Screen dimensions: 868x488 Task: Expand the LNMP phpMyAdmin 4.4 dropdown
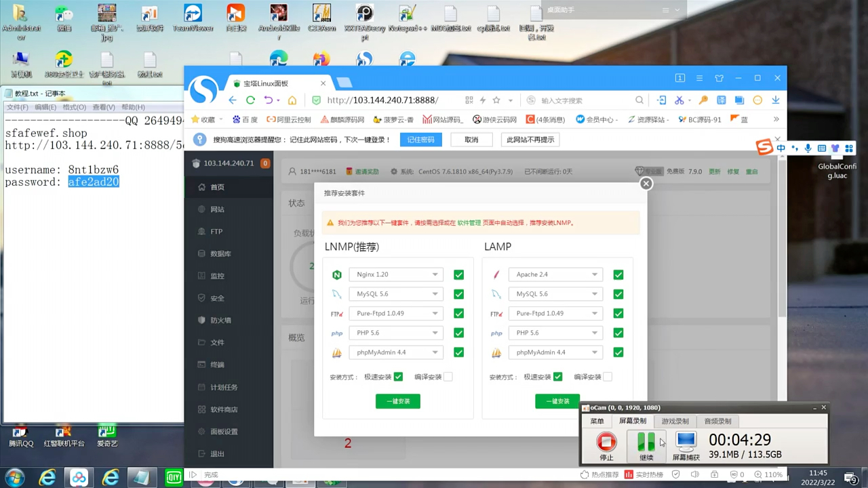[x=396, y=352]
